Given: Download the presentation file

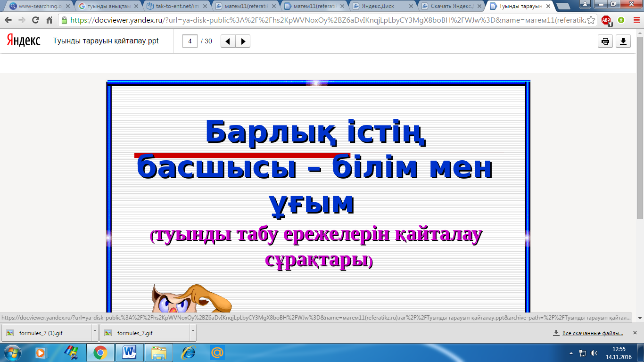Looking at the screenshot, I should pyautogui.click(x=623, y=41).
